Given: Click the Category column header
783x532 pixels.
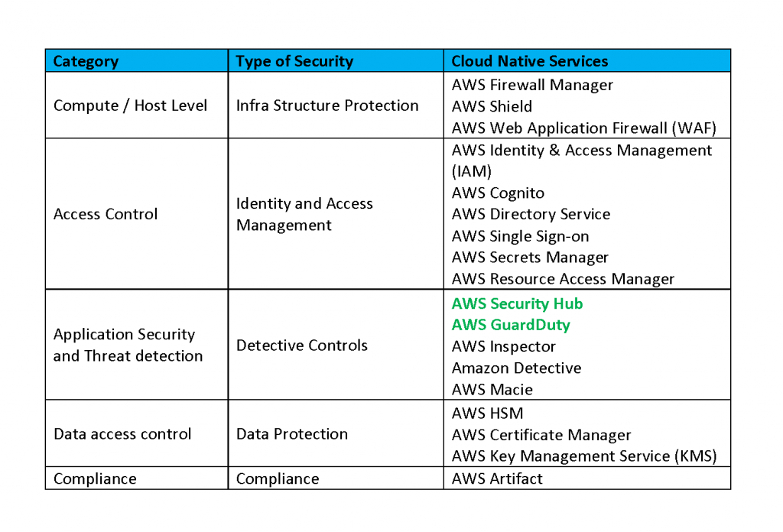Looking at the screenshot, I should pos(86,61).
